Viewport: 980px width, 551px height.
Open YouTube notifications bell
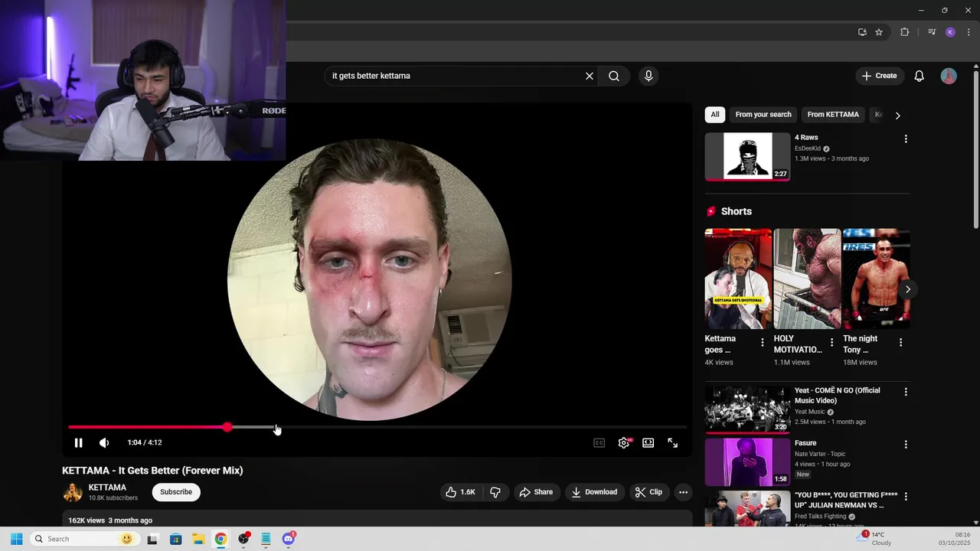tap(920, 76)
